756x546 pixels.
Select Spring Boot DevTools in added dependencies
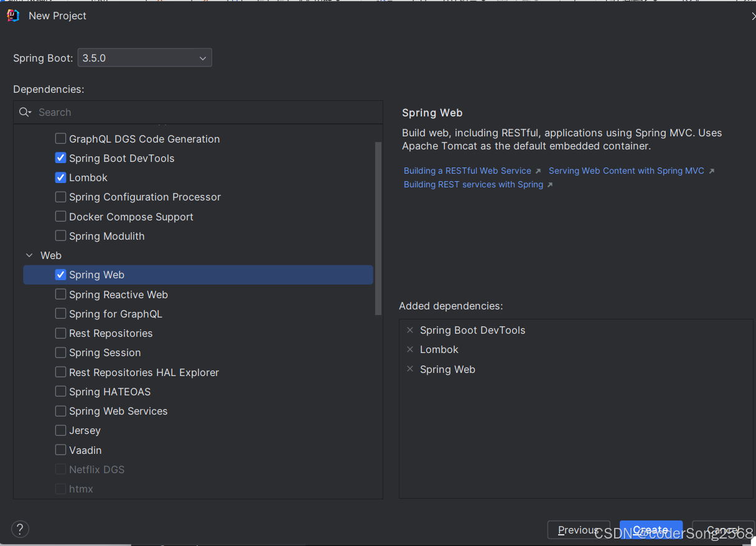(472, 330)
